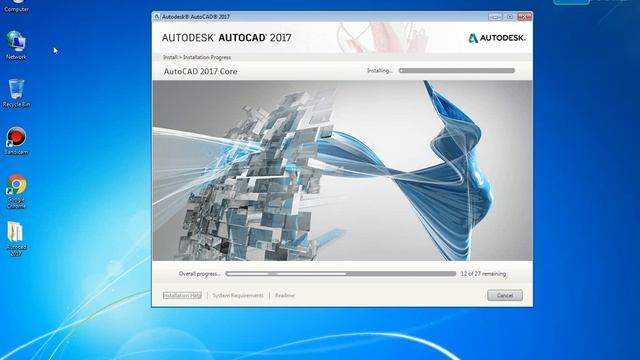Click the 'Overall progress...' label
This screenshot has height=360, width=640.
coord(199,274)
